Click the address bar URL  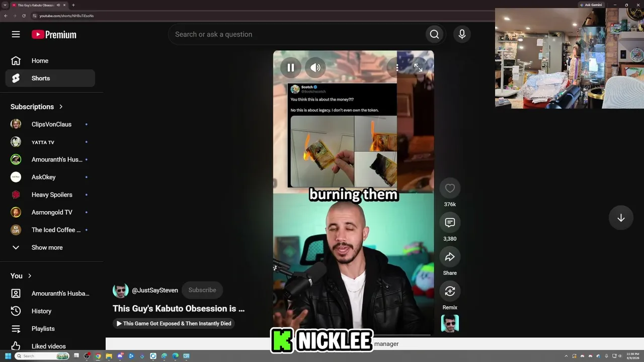[x=66, y=16]
